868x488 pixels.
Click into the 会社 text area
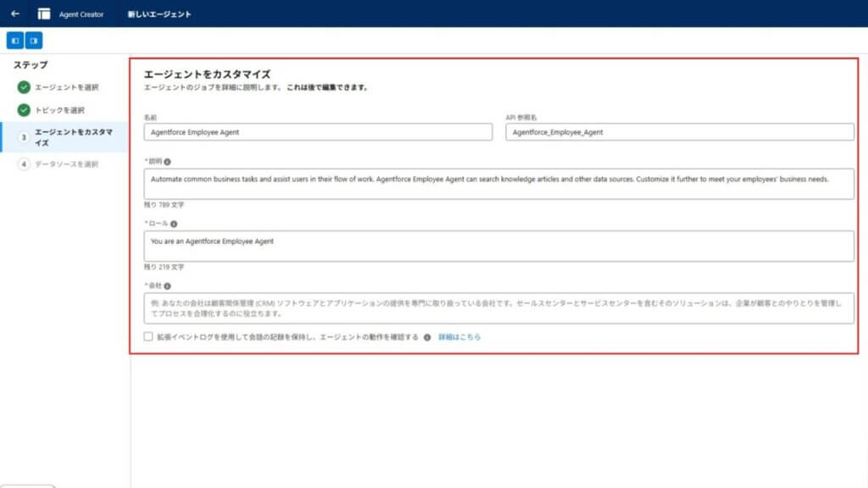pos(498,308)
